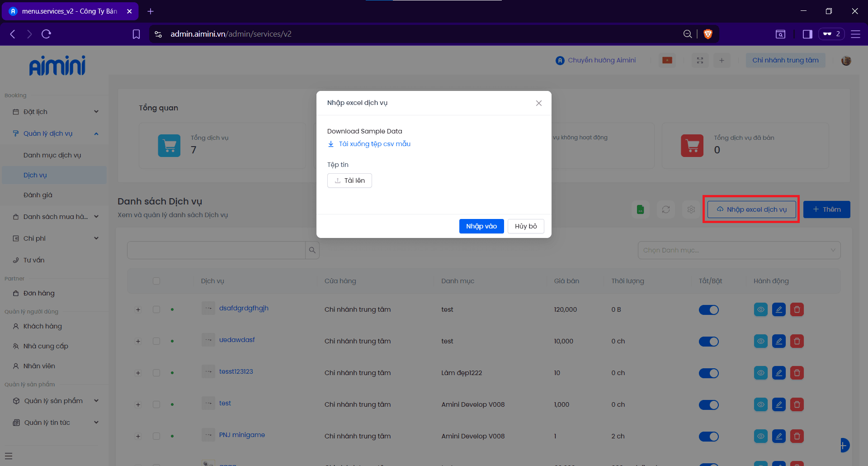Delete the dsafdgrdgfhgjh service via trash icon
This screenshot has width=868, height=466.
pyautogui.click(x=797, y=310)
